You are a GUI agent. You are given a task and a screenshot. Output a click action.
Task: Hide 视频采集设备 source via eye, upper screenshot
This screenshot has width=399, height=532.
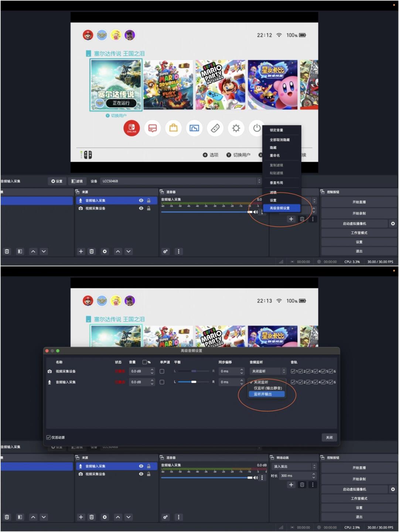(141, 209)
